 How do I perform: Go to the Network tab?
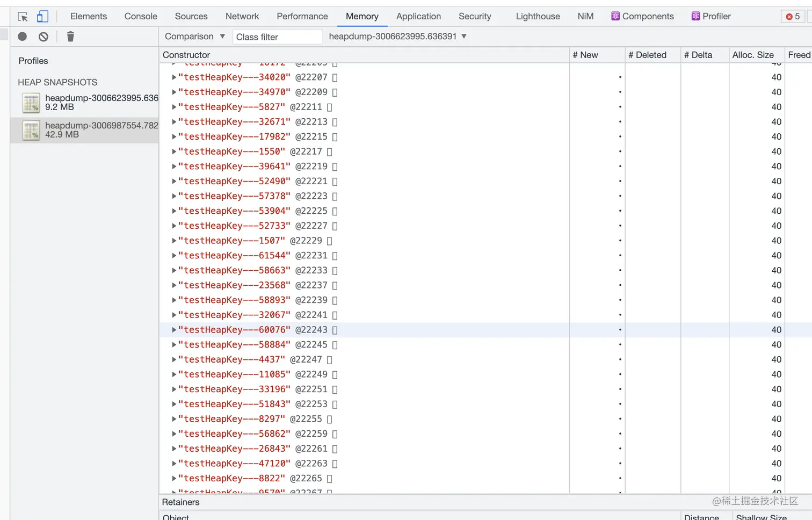242,17
